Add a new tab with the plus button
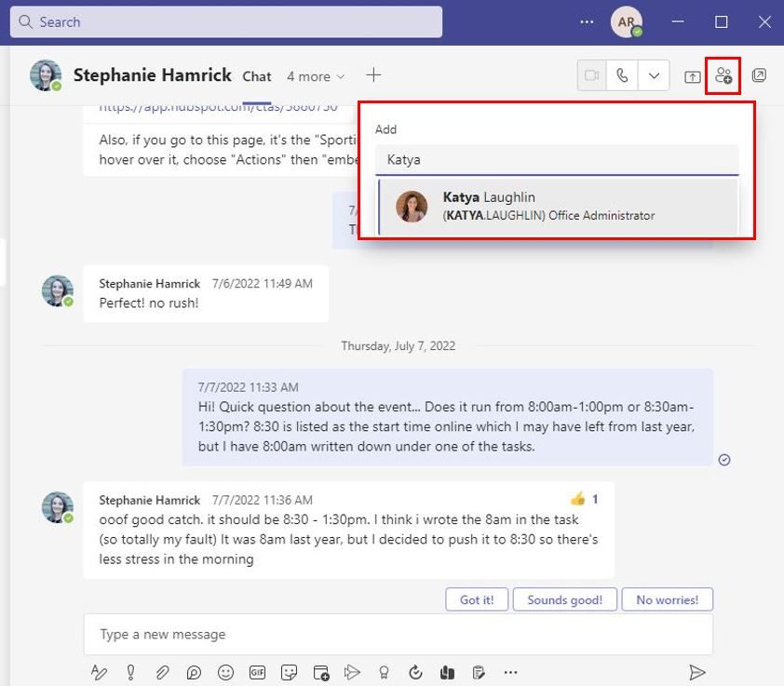 click(373, 75)
